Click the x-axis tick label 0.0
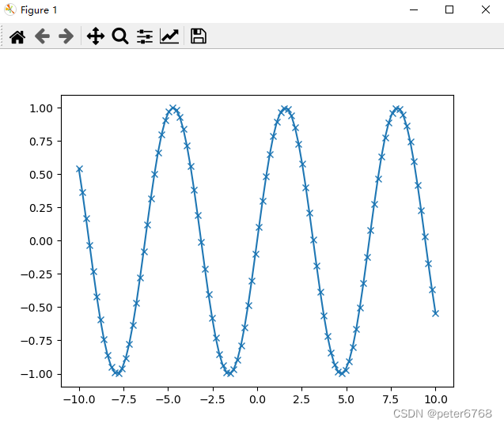The width and height of the screenshot is (504, 427). [x=257, y=399]
